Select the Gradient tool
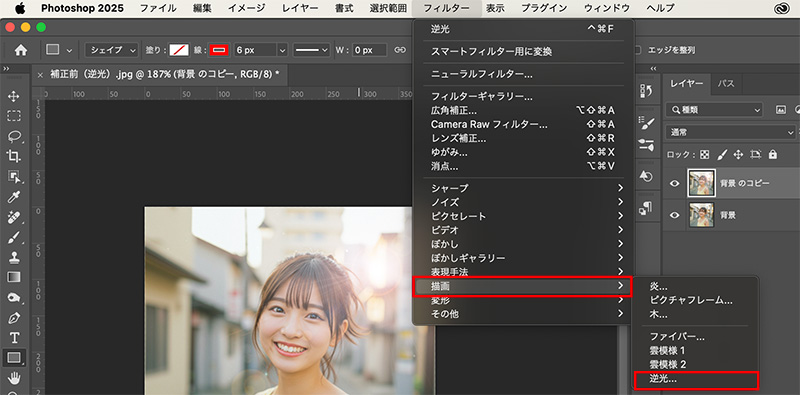 point(14,277)
